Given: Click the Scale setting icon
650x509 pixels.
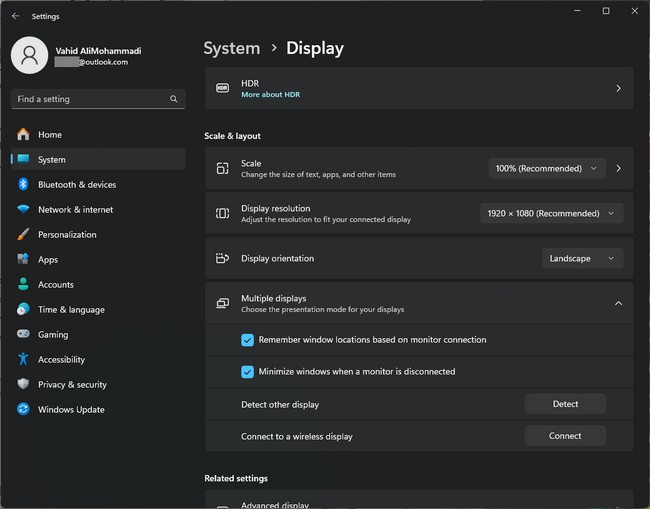Looking at the screenshot, I should tap(223, 168).
